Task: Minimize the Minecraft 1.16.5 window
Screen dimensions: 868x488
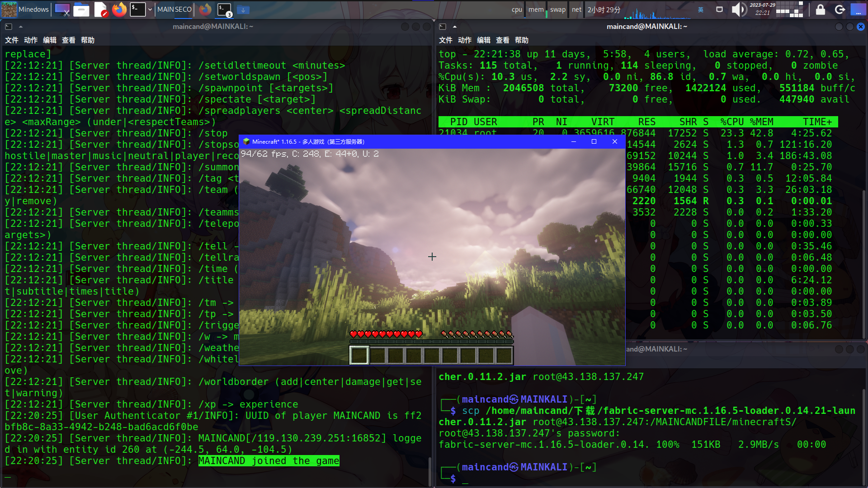Action: (574, 141)
